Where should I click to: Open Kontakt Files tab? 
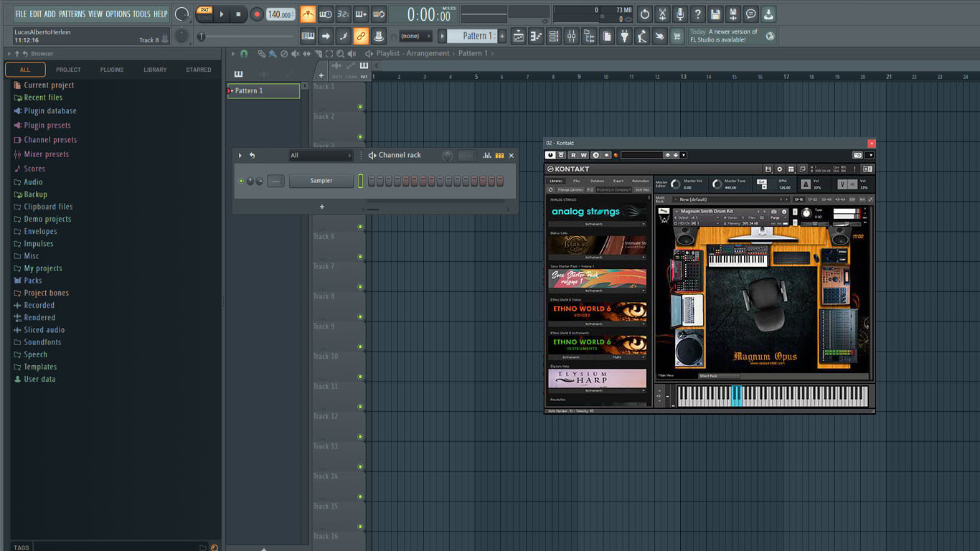(x=577, y=181)
